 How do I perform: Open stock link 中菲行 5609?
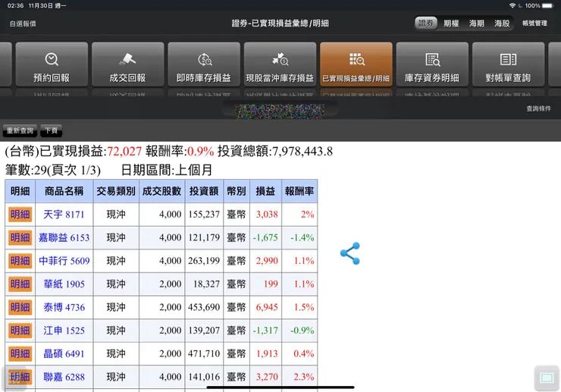click(64, 261)
